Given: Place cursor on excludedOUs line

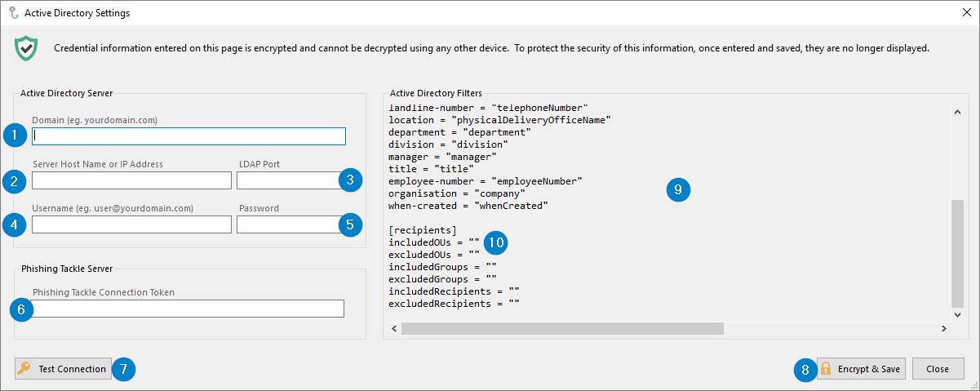Looking at the screenshot, I should click(434, 255).
